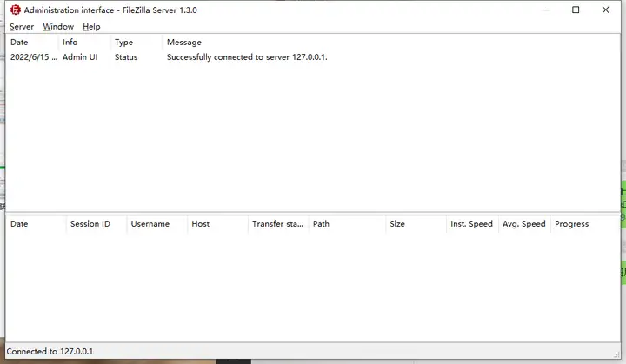The width and height of the screenshot is (626, 364).
Task: Click the window resize grip in status bar
Action: click(x=617, y=354)
